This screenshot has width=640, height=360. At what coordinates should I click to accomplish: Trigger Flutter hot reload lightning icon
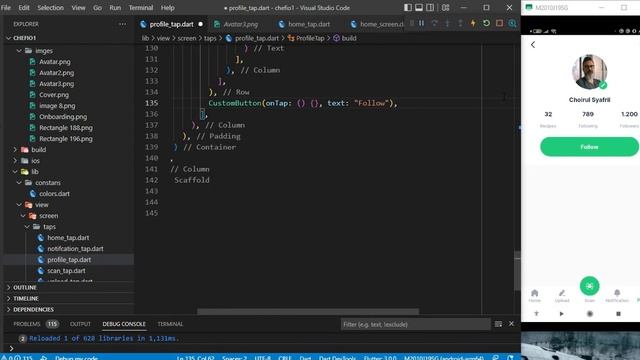[473, 24]
